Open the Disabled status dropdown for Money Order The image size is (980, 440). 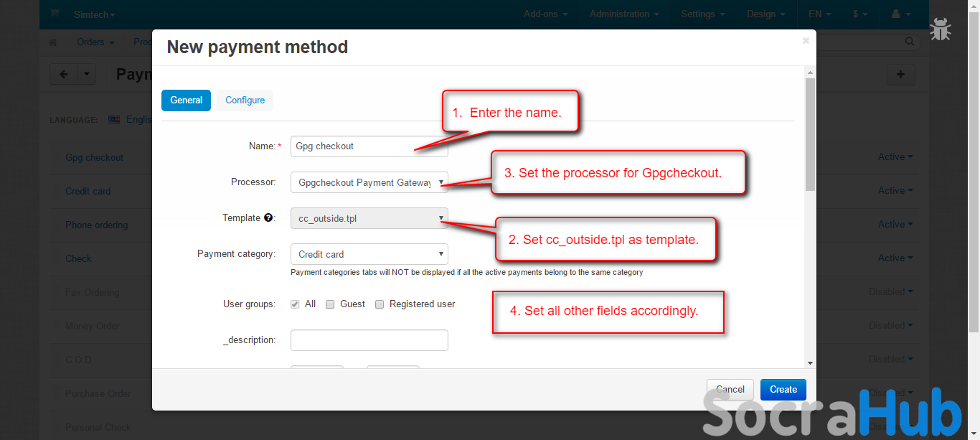tap(891, 325)
